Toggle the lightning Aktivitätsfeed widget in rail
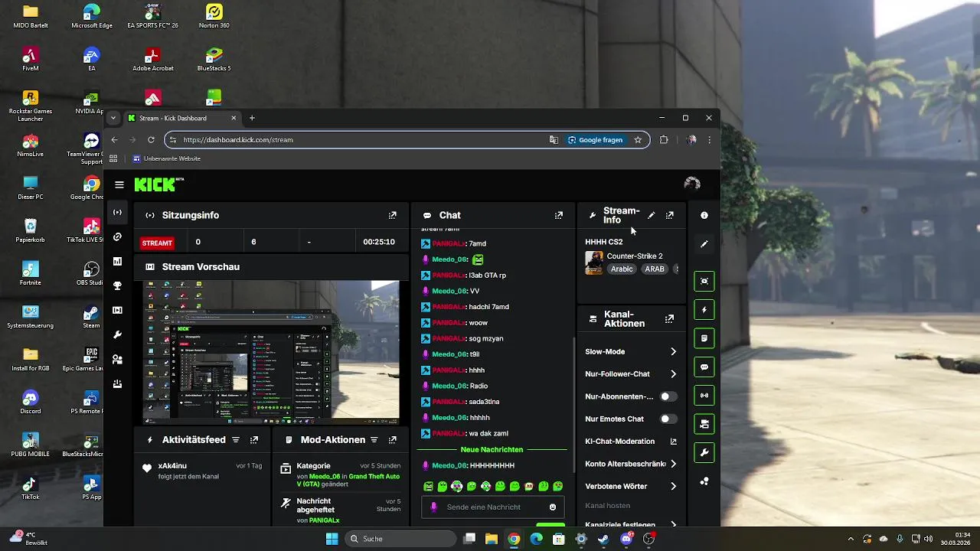This screenshot has width=980, height=551. pyautogui.click(x=704, y=310)
